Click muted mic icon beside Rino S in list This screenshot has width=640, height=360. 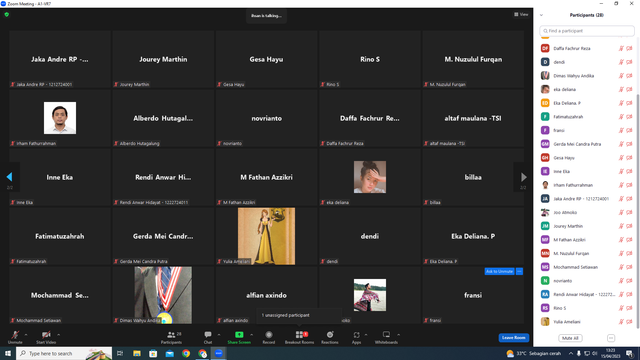coord(621,308)
